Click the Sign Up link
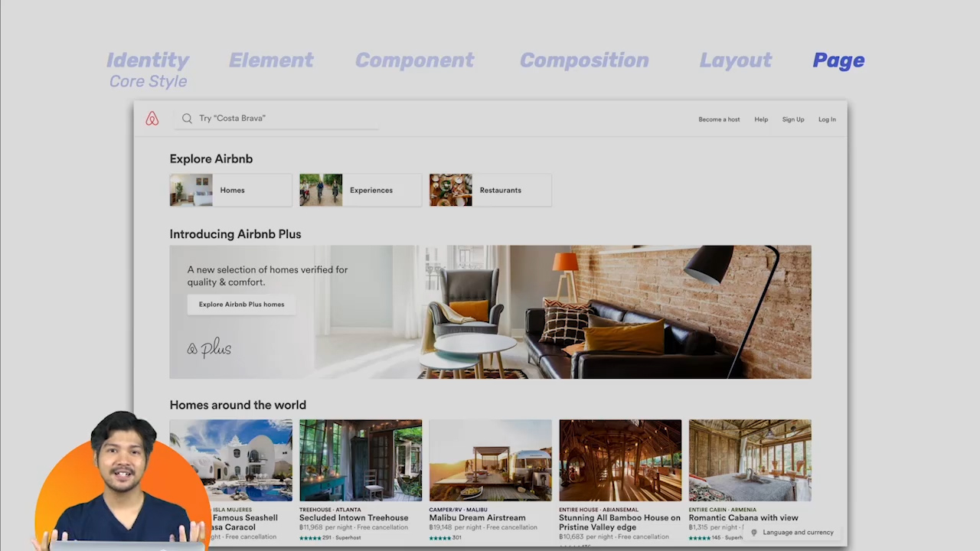The height and width of the screenshot is (551, 980). point(793,119)
